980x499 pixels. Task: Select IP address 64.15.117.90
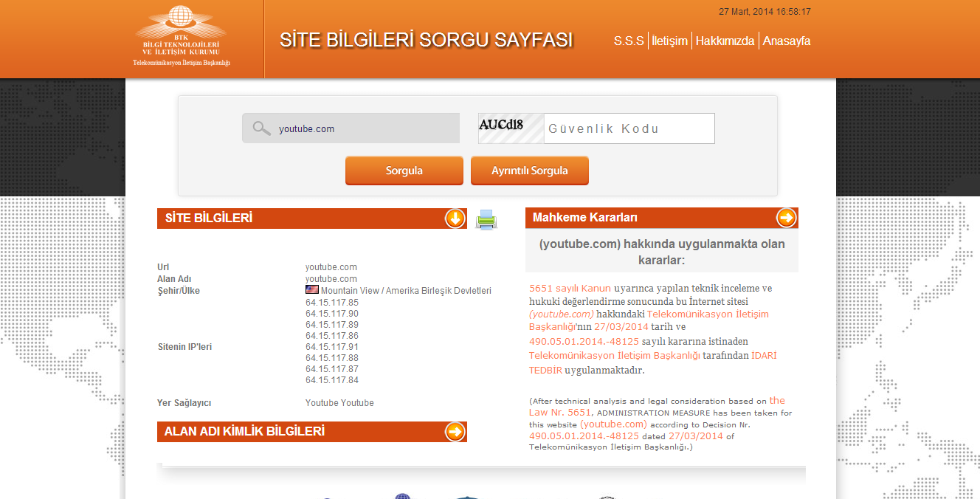332,314
